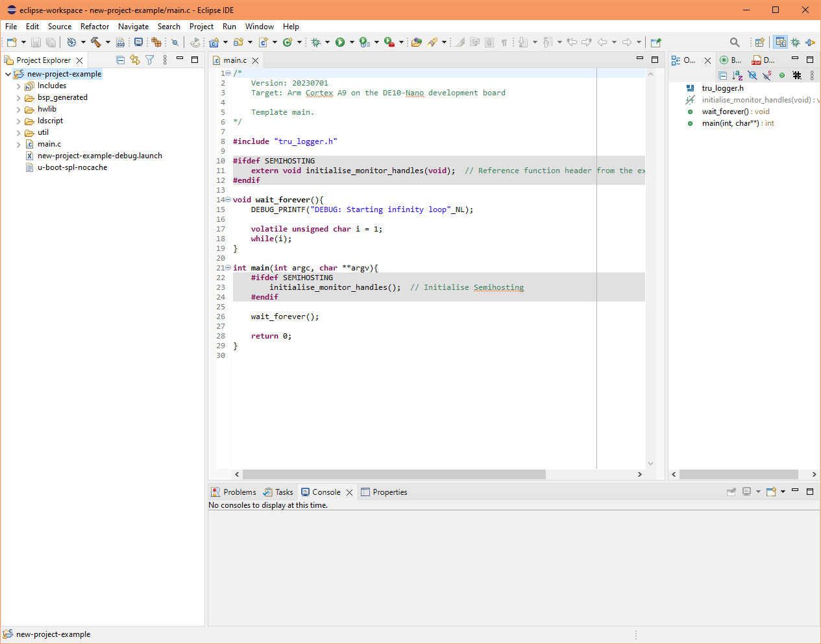Viewport: 821px width, 644px height.
Task: Open the Debug perspective
Action: coord(796,42)
